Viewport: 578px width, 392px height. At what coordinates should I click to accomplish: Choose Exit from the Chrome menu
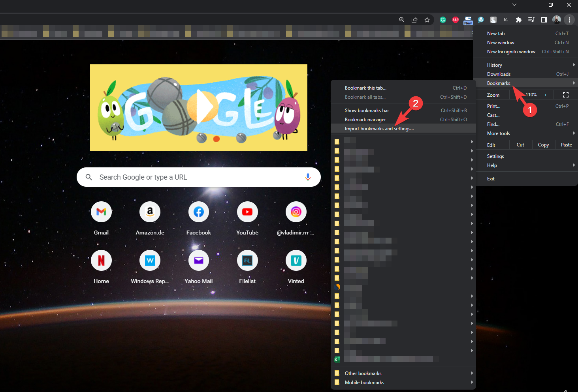pyautogui.click(x=525, y=179)
